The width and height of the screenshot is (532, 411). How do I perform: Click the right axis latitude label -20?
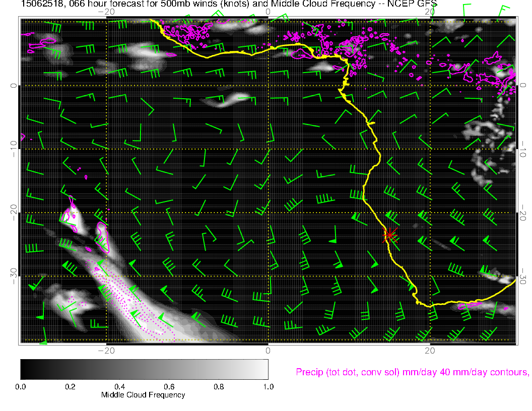pos(524,213)
